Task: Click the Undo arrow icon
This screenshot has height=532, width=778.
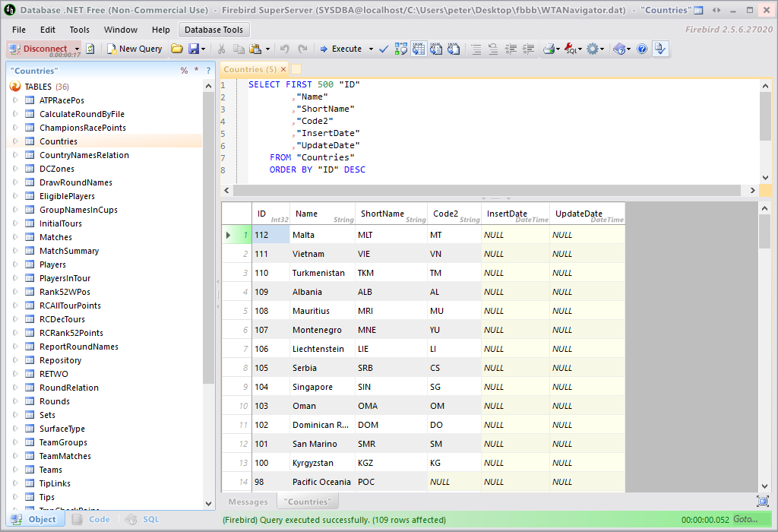Action: click(x=284, y=49)
